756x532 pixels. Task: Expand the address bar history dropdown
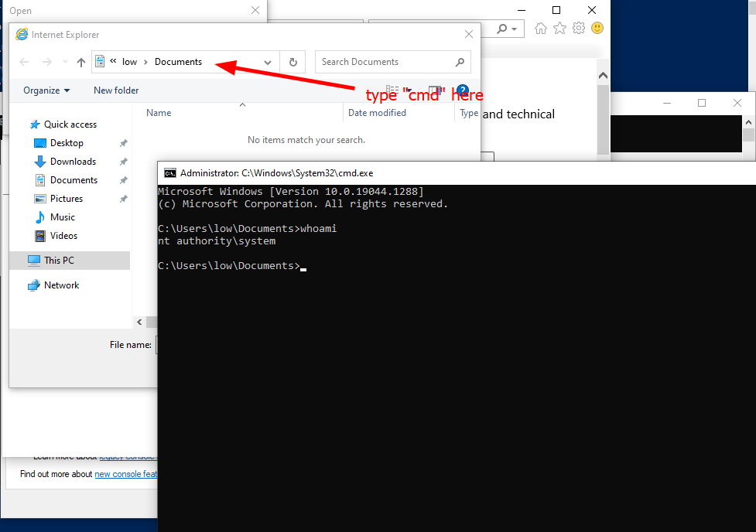[x=268, y=63]
